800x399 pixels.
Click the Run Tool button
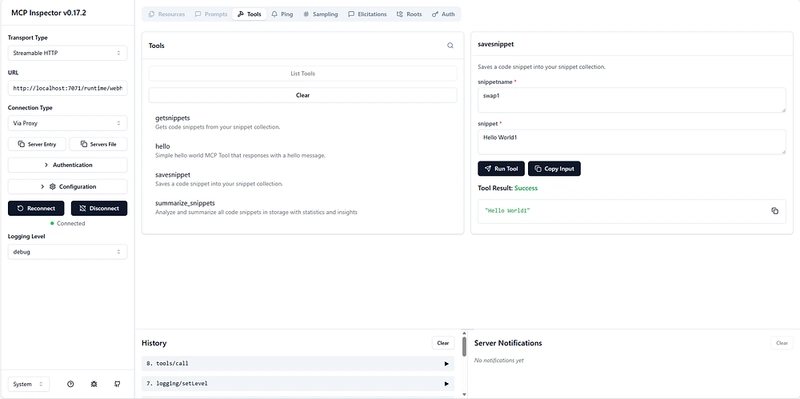(x=501, y=169)
